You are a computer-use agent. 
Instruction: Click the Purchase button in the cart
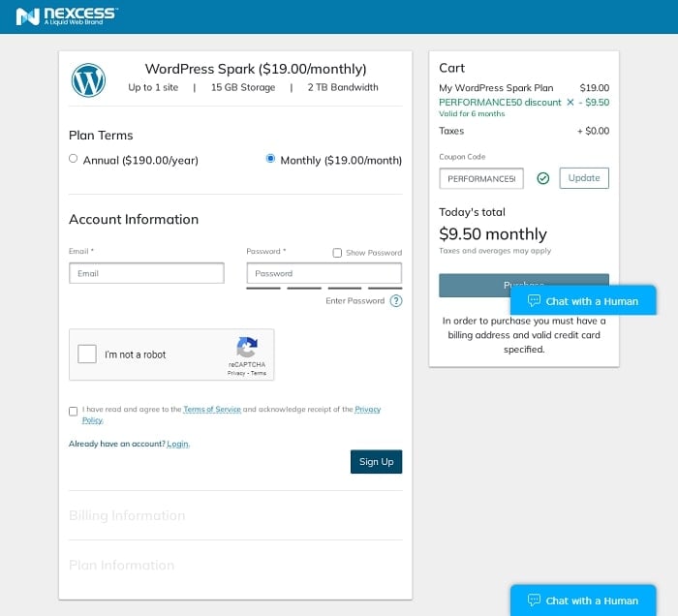click(524, 286)
